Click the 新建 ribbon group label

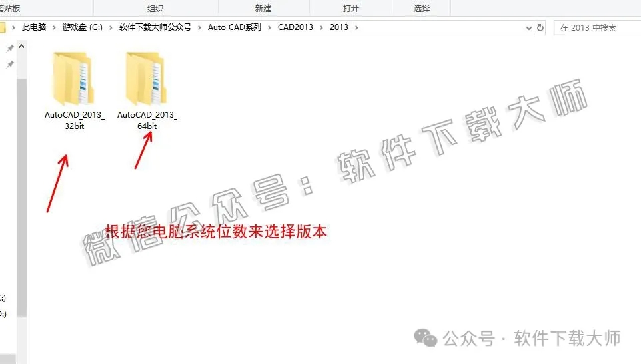(263, 8)
